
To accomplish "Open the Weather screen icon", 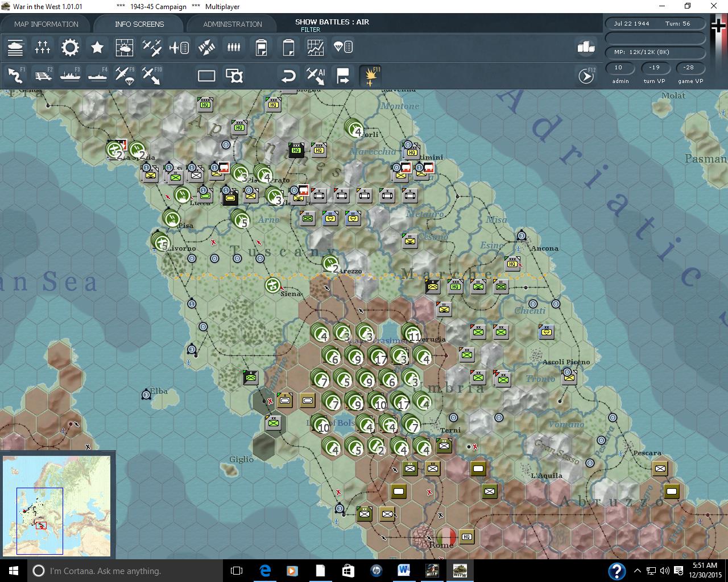I will (x=125, y=47).
